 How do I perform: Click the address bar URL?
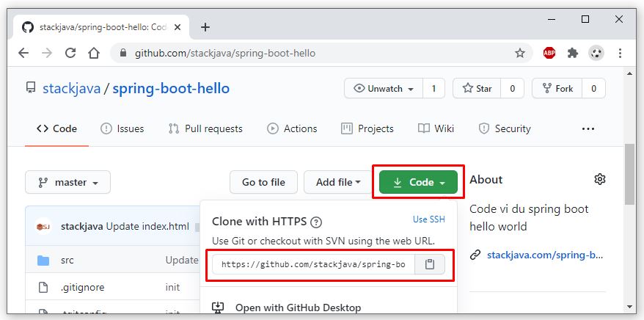tap(225, 54)
